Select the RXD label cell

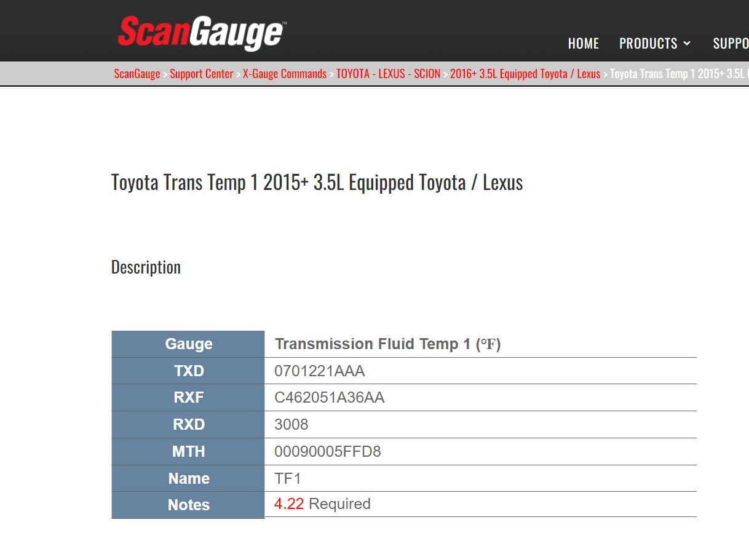188,425
